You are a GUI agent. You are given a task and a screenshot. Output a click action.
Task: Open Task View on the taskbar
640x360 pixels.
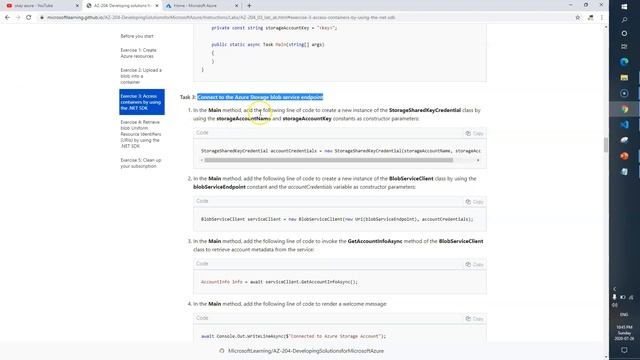click(x=624, y=47)
